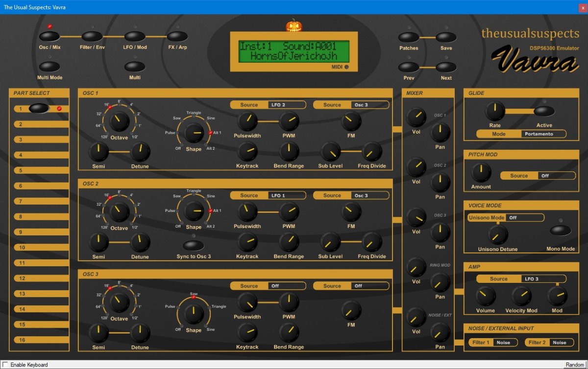Click the OSC 1 Pulsewidth knob
This screenshot has width=588, height=369.
tap(247, 121)
